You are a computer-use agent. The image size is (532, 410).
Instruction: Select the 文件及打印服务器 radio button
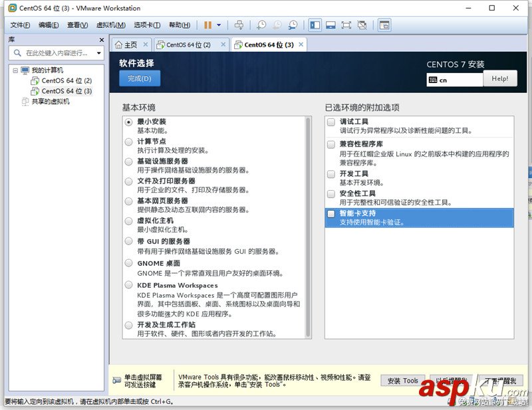128,181
